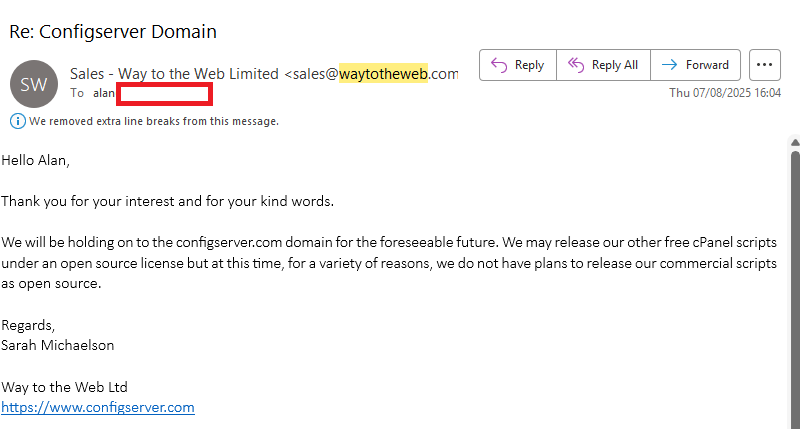Click the vertical scrollbar thumb
The width and height of the screenshot is (800, 429).
(795, 288)
